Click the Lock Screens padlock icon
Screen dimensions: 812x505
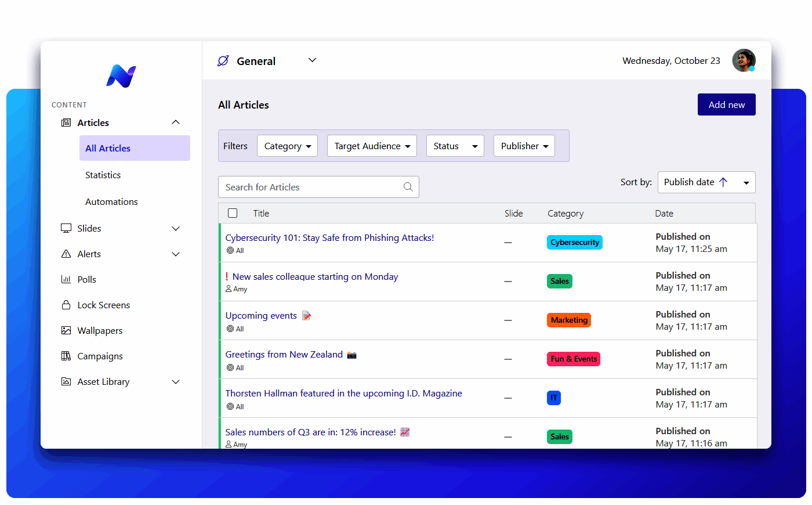pyautogui.click(x=66, y=305)
